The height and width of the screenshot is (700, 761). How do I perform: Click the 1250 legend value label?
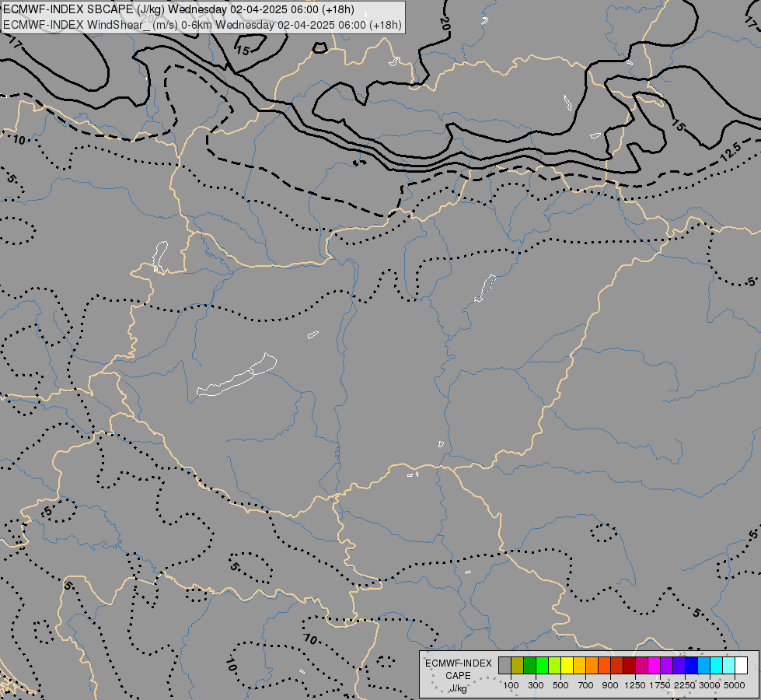(x=635, y=685)
